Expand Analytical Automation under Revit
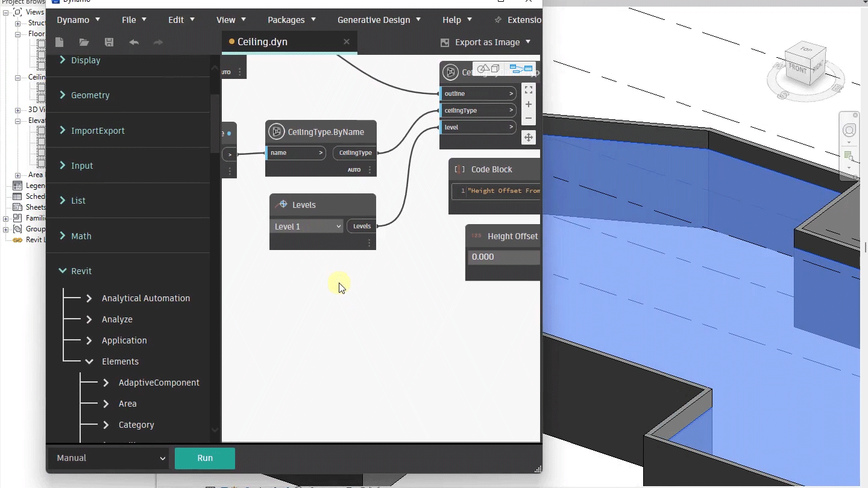 point(89,298)
